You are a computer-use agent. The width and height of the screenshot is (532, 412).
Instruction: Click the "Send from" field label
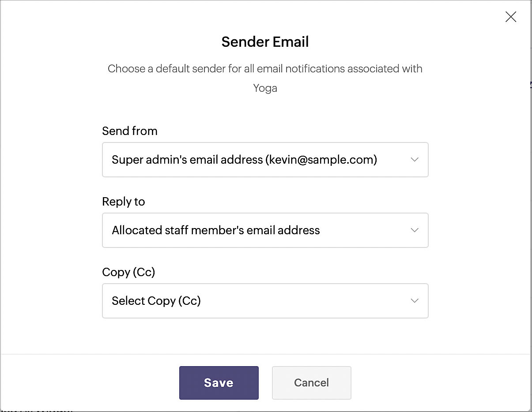pos(130,131)
